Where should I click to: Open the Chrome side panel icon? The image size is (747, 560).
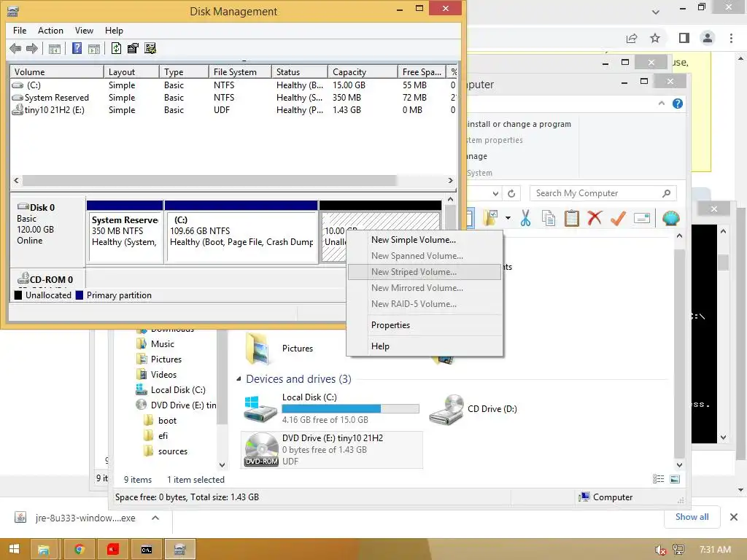684,38
